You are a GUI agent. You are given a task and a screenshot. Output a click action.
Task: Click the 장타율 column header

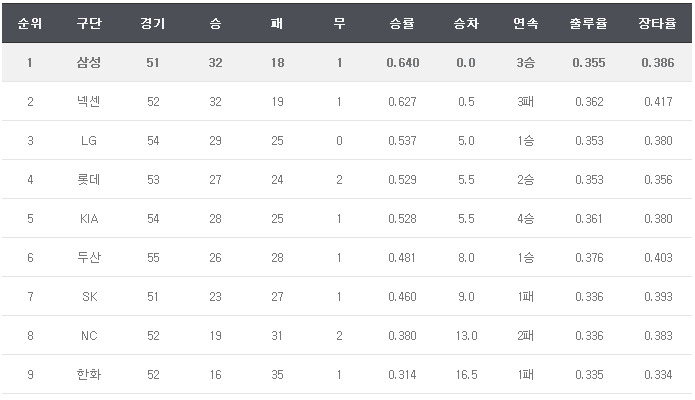658,23
